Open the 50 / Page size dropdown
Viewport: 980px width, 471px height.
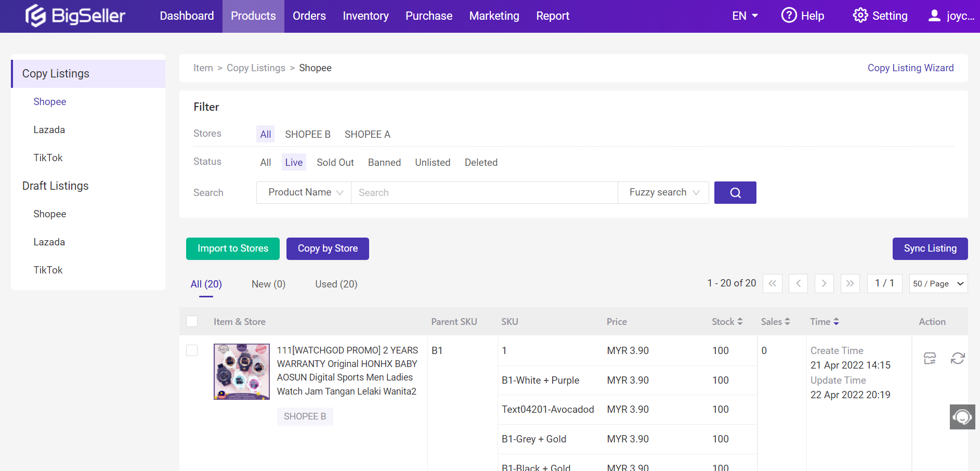point(938,284)
